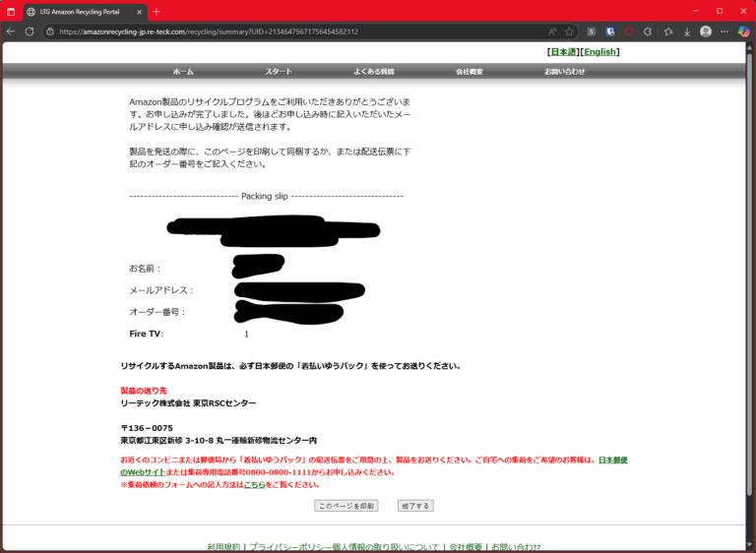Viewport: 756px width, 553px height.
Task: Click the 〒136-0075 postal code text
Action: point(147,428)
